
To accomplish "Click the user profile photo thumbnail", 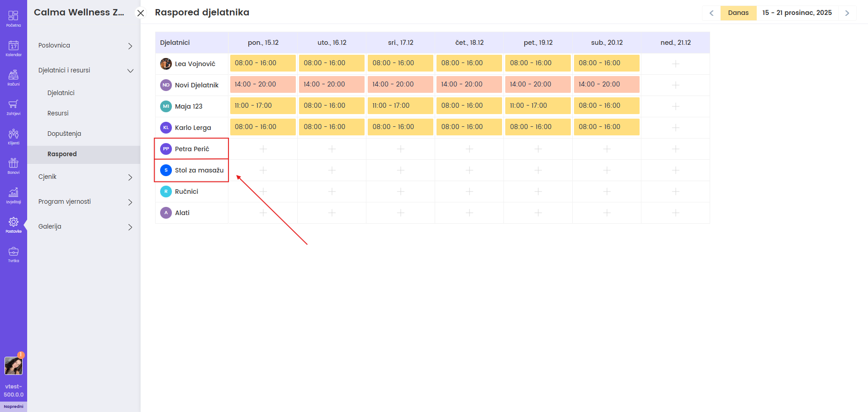I will (x=14, y=366).
